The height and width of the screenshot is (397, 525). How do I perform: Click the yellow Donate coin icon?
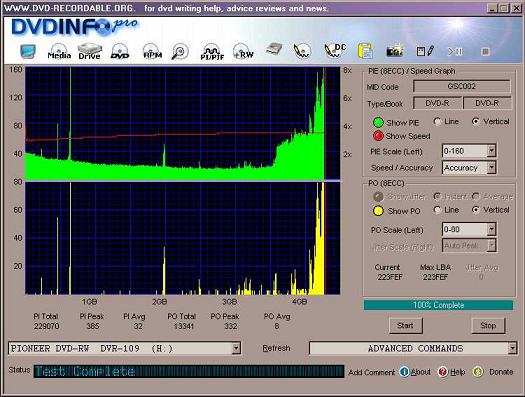pyautogui.click(x=478, y=372)
